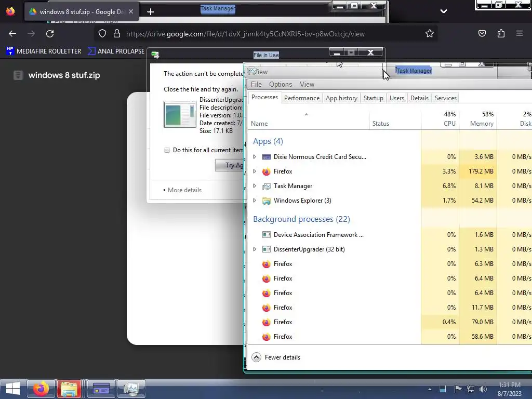Open the Pocket save icon
Image resolution: width=532 pixels, height=399 pixels.
tap(482, 33)
